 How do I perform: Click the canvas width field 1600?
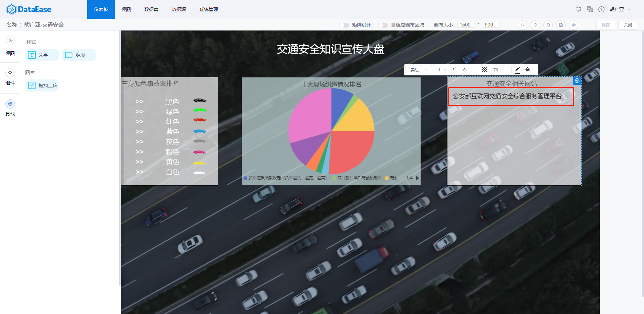pyautogui.click(x=466, y=25)
